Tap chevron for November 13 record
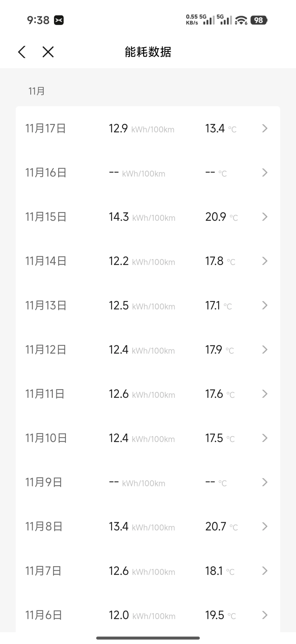 pos(265,305)
